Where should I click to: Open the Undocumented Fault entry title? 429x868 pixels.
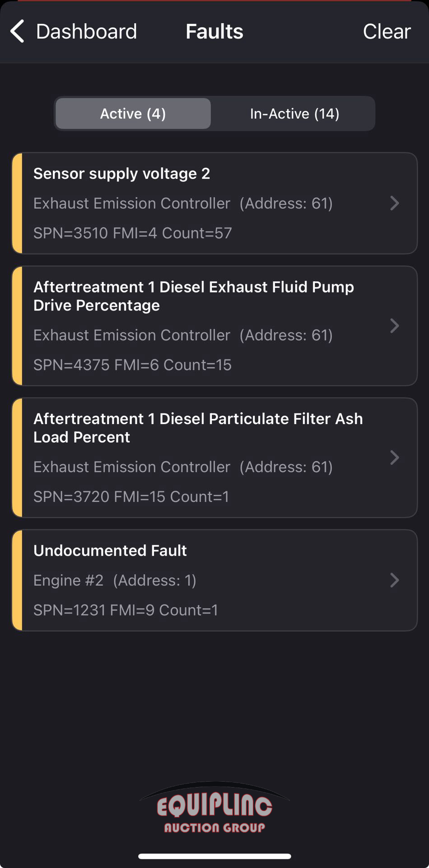point(110,551)
